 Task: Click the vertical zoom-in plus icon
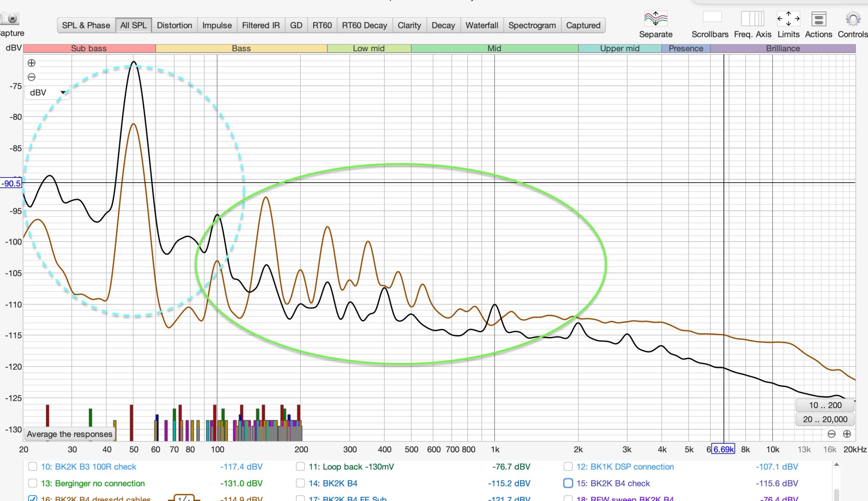click(31, 63)
